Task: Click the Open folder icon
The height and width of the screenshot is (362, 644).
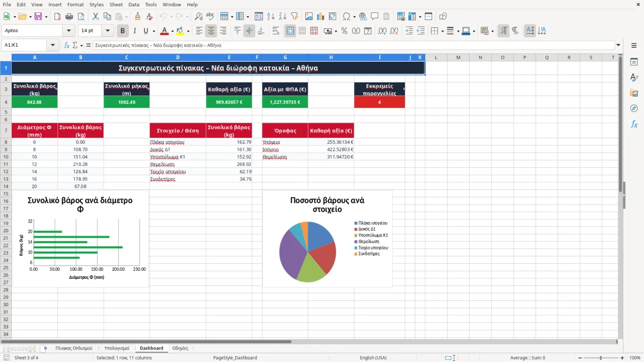Action: tap(21, 17)
